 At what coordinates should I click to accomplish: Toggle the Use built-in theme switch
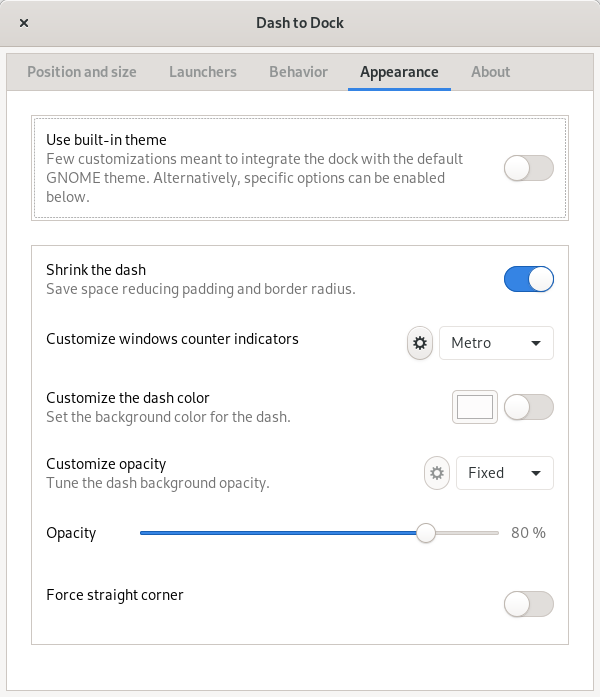(x=528, y=168)
